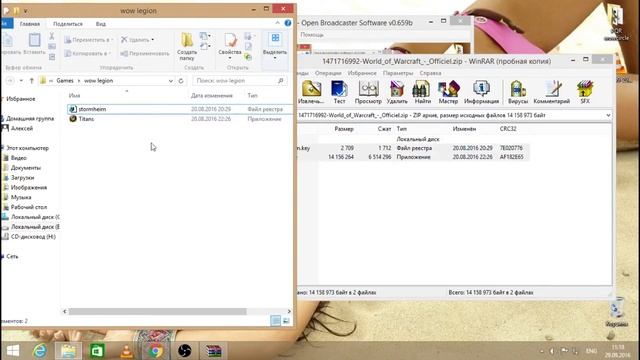This screenshot has height=360, width=640.
Task: Open Internet Explorer from taskbar
Action: click(x=40, y=351)
